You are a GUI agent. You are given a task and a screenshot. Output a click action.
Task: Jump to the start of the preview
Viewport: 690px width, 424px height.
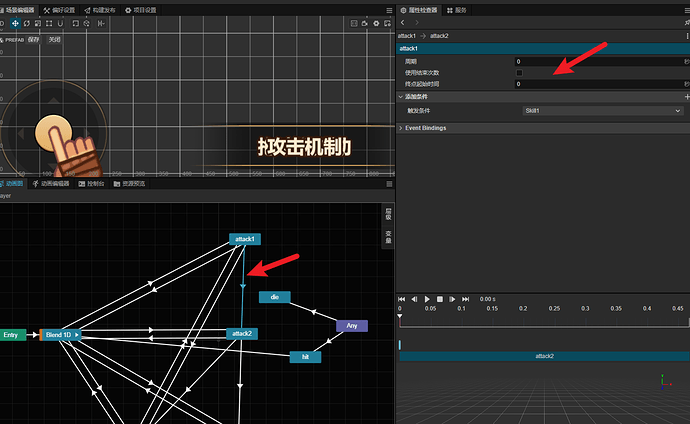click(401, 299)
